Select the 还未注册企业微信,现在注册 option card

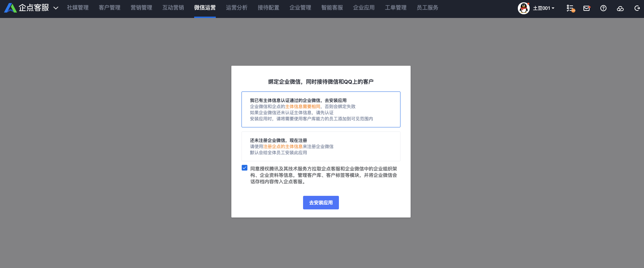click(x=321, y=146)
